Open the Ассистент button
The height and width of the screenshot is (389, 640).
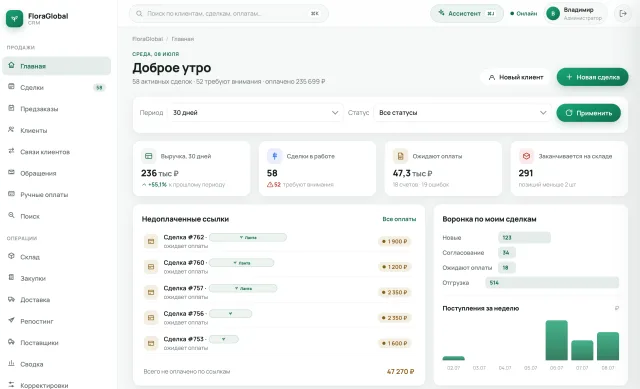coord(467,13)
